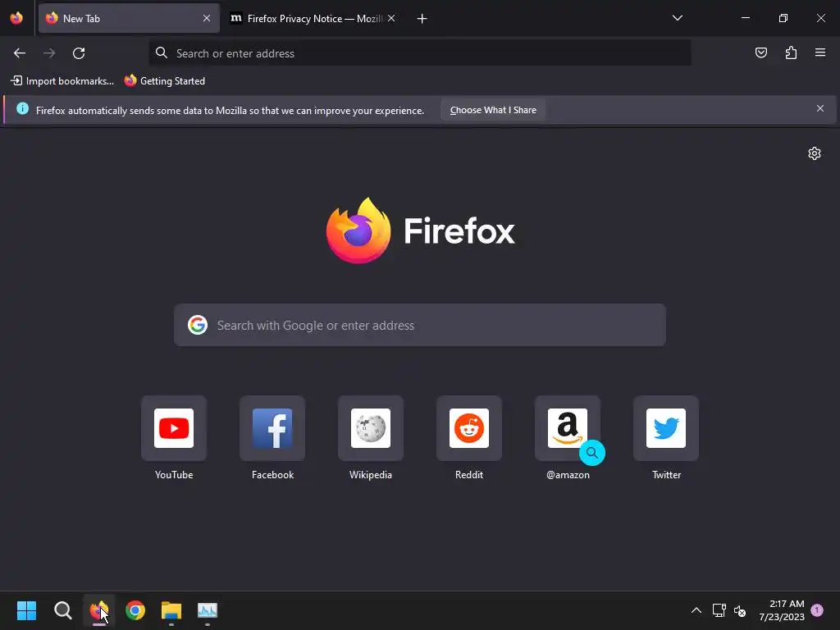Open the YouTube shortcut tile
The height and width of the screenshot is (630, 840).
[174, 428]
